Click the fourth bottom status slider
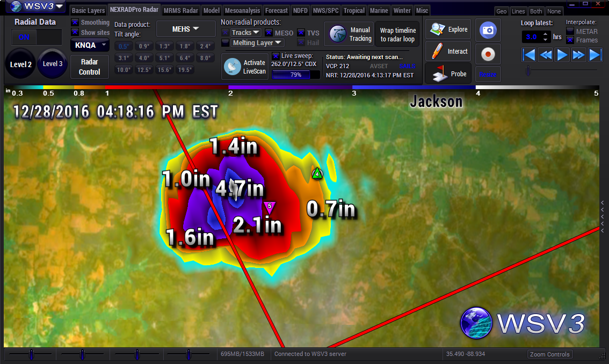 click(189, 354)
